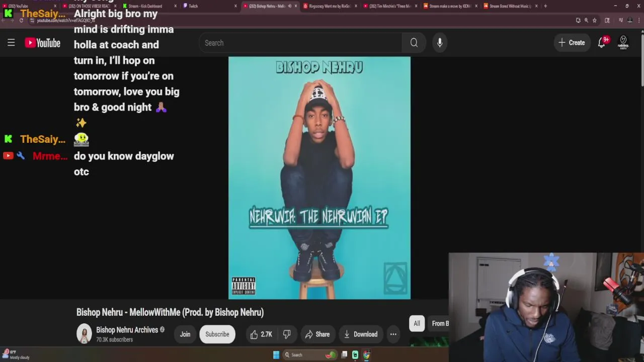The image size is (644, 362).
Task: Open the weather widget showing Mostly cloudy
Action: click(16, 354)
